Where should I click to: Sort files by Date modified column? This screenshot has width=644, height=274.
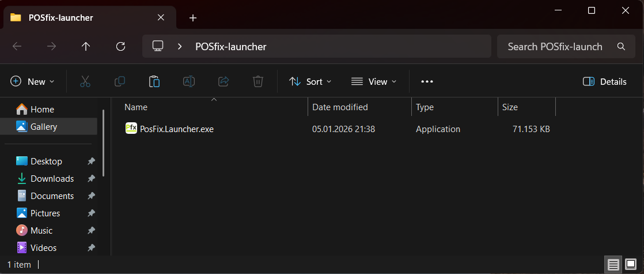point(340,107)
